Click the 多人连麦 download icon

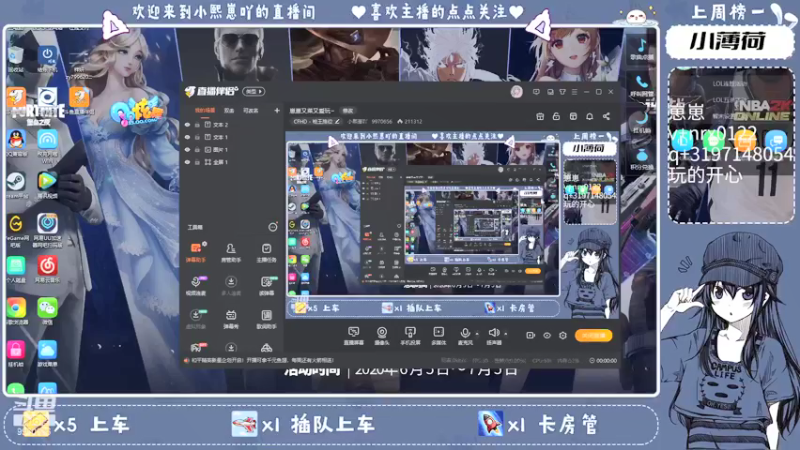(231, 282)
